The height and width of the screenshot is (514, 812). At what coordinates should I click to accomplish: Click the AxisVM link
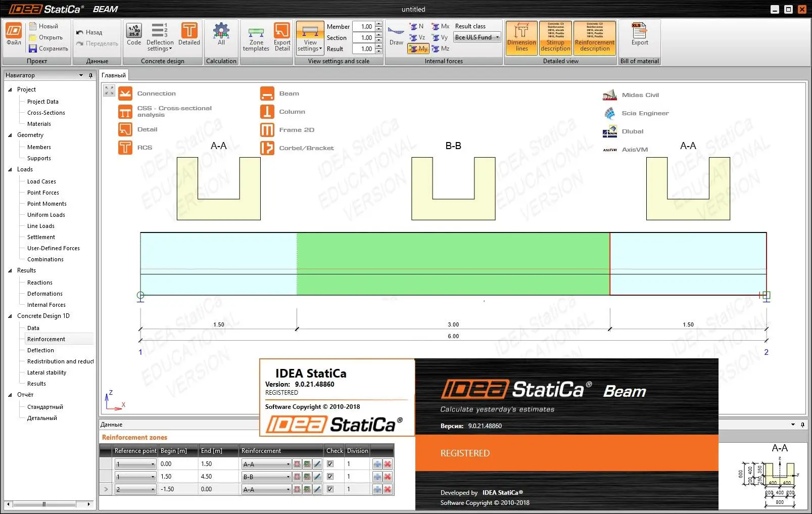pos(625,150)
